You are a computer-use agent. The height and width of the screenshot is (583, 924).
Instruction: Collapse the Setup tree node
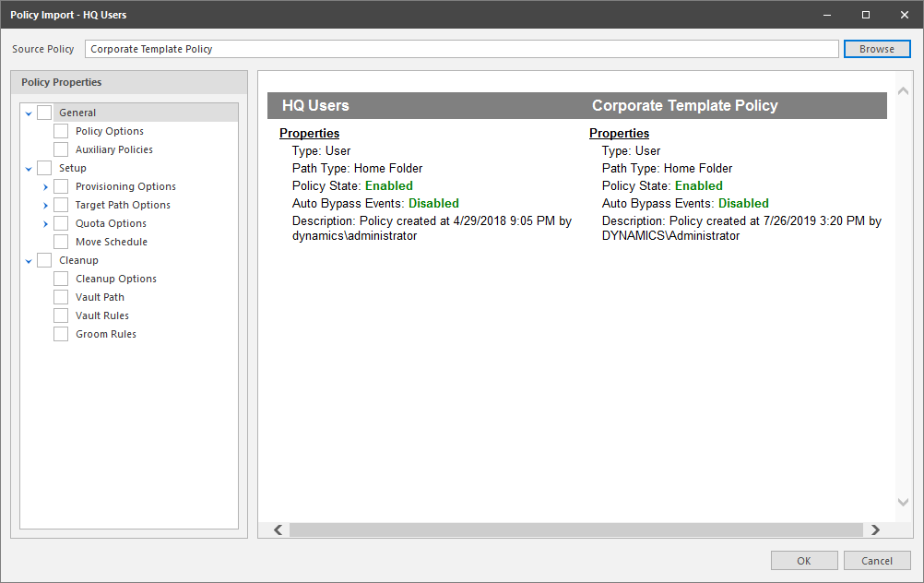tap(29, 169)
